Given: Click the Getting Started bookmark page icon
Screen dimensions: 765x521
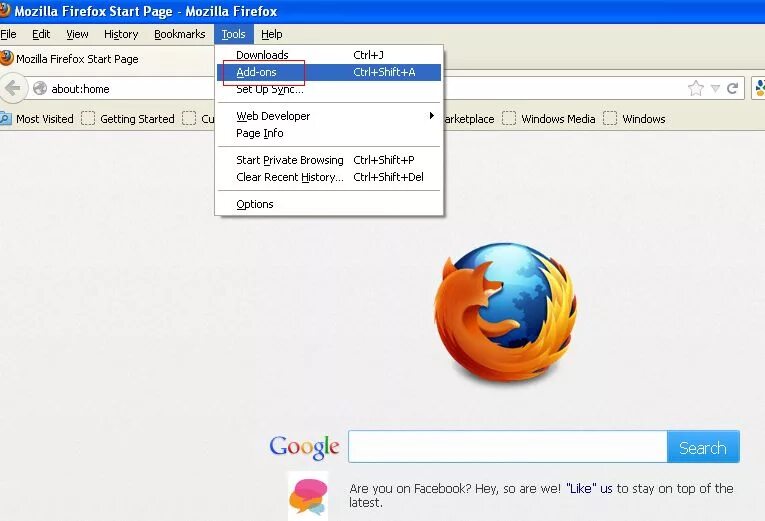Looking at the screenshot, I should tap(88, 118).
